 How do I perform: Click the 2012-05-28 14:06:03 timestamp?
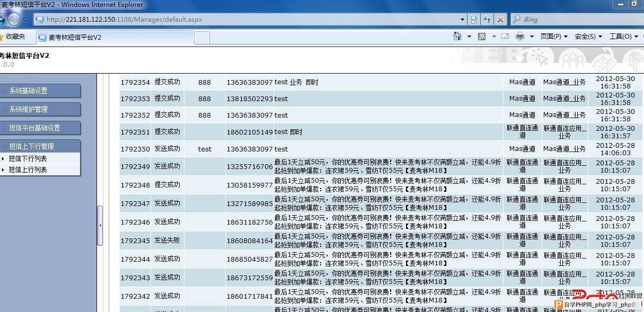(615, 149)
